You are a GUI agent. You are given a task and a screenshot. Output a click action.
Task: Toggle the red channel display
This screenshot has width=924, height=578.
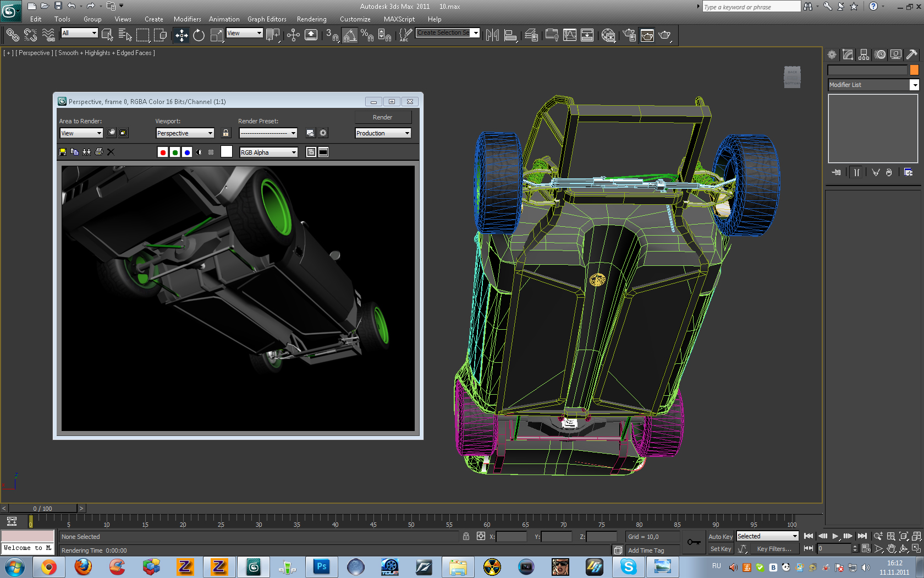coord(162,152)
